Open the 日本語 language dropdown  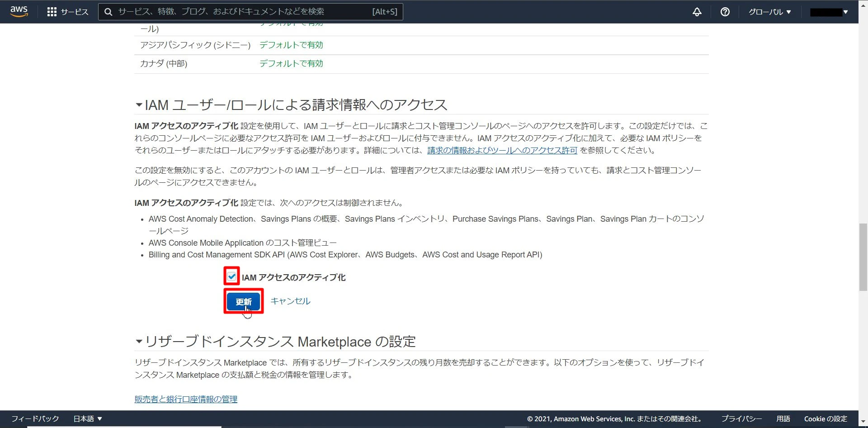(88, 419)
